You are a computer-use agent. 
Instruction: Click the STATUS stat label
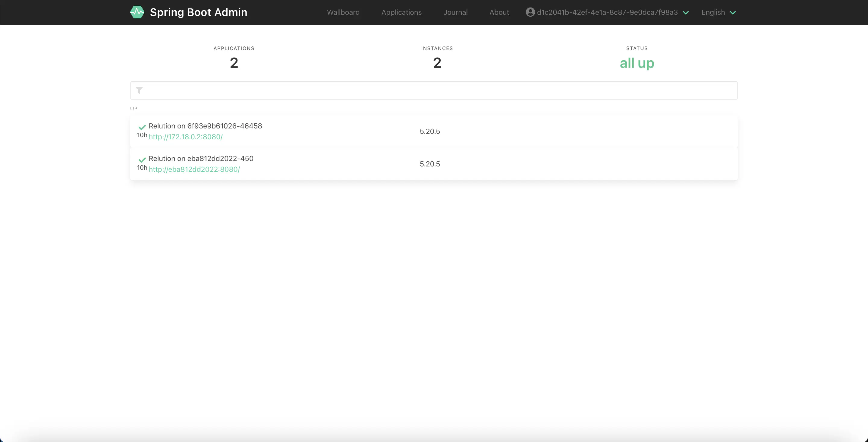point(637,48)
